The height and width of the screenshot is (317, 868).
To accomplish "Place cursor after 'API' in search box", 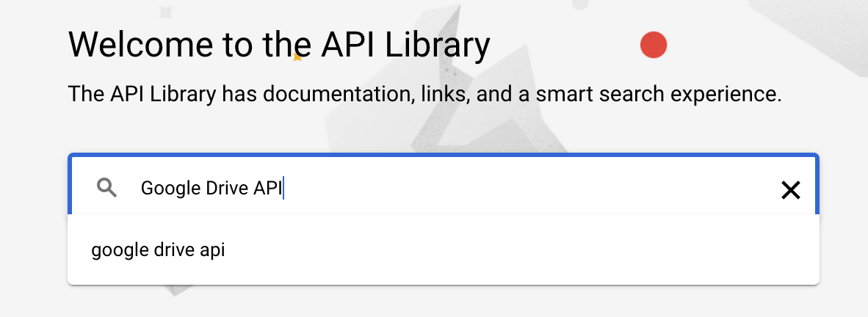I will tap(283, 189).
